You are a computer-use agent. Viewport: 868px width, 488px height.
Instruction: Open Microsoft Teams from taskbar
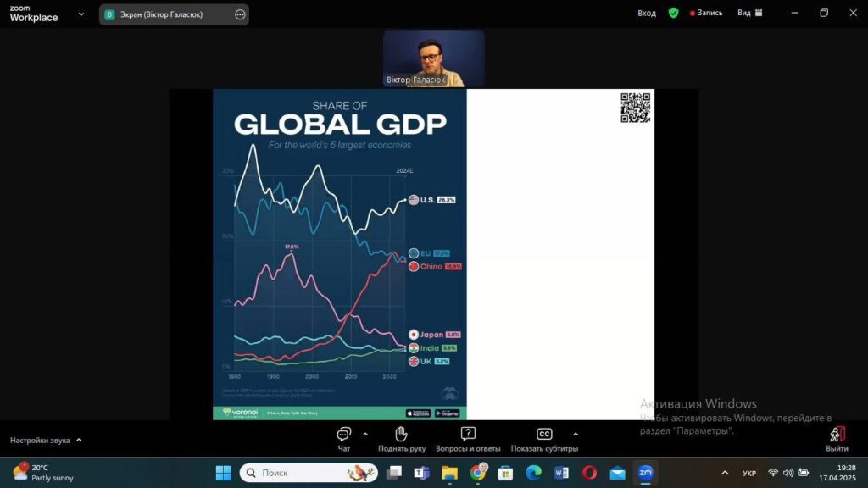pyautogui.click(x=421, y=473)
